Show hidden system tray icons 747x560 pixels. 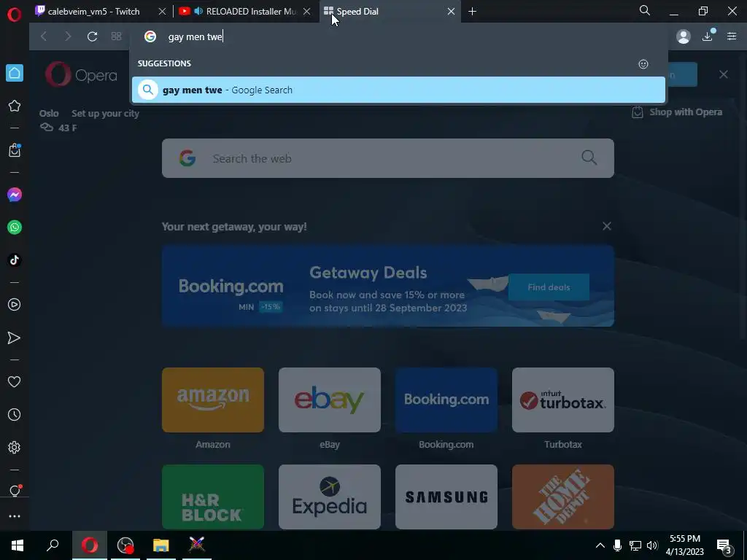coord(600,545)
